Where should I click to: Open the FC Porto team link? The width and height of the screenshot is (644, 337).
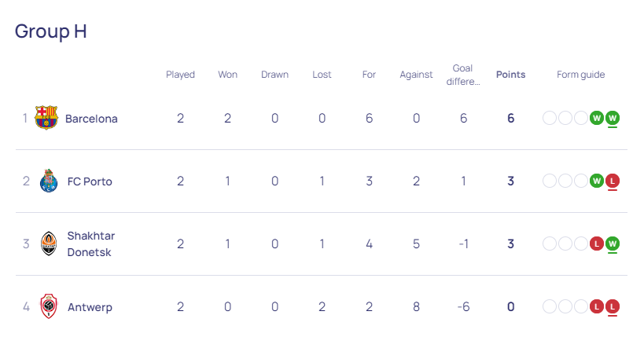[x=90, y=181]
